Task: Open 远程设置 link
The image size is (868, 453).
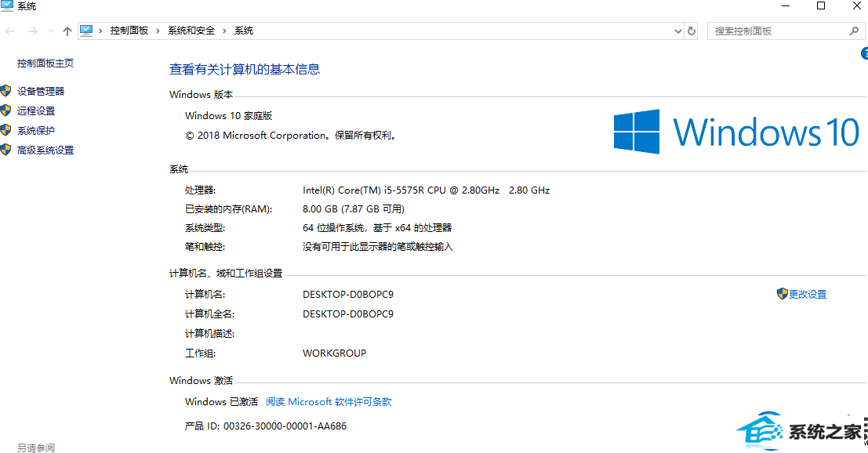Action: pyautogui.click(x=36, y=111)
